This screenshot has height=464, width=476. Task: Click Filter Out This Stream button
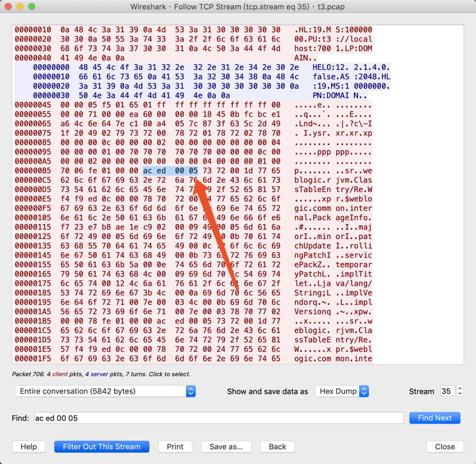click(x=102, y=446)
